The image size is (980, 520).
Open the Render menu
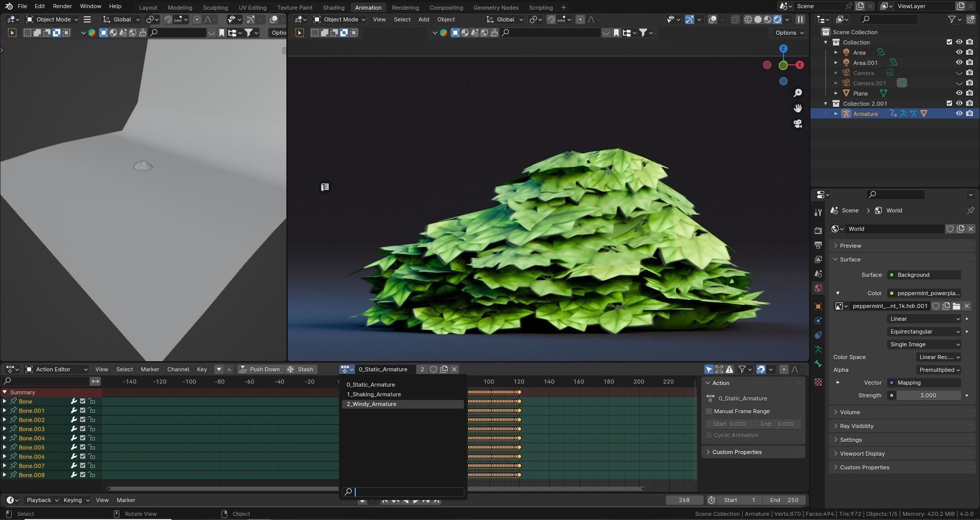pos(62,6)
